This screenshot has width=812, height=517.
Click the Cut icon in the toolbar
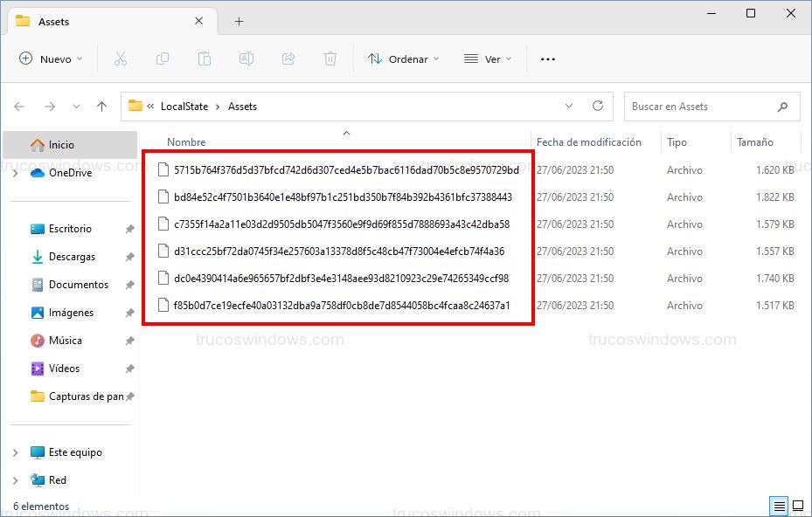coord(121,59)
